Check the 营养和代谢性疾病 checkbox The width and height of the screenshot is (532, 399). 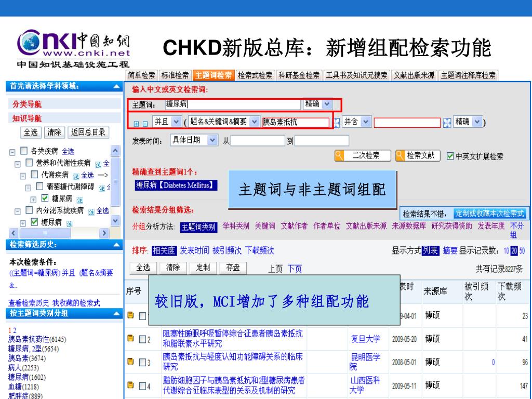point(29,163)
